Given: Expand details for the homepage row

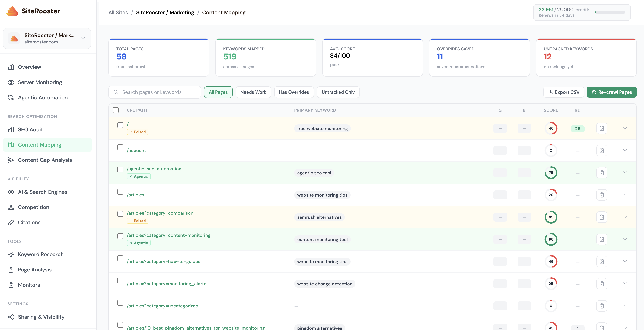Looking at the screenshot, I should [x=626, y=128].
